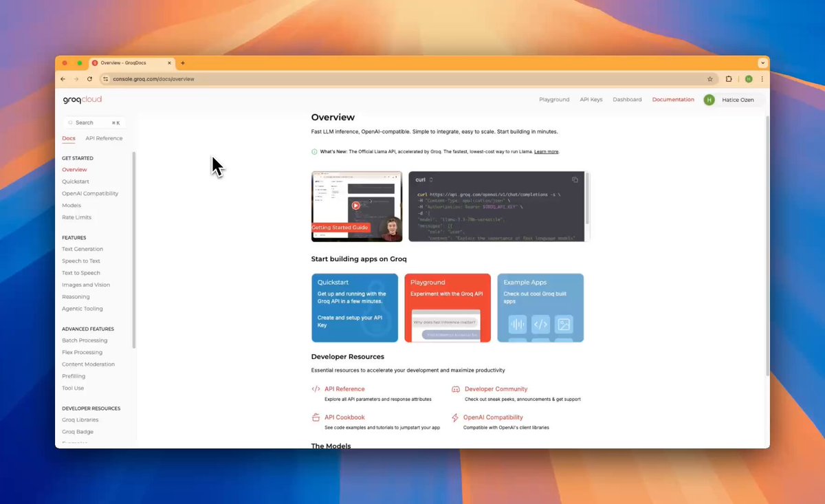Click the Learn more link
825x504 pixels.
(546, 151)
